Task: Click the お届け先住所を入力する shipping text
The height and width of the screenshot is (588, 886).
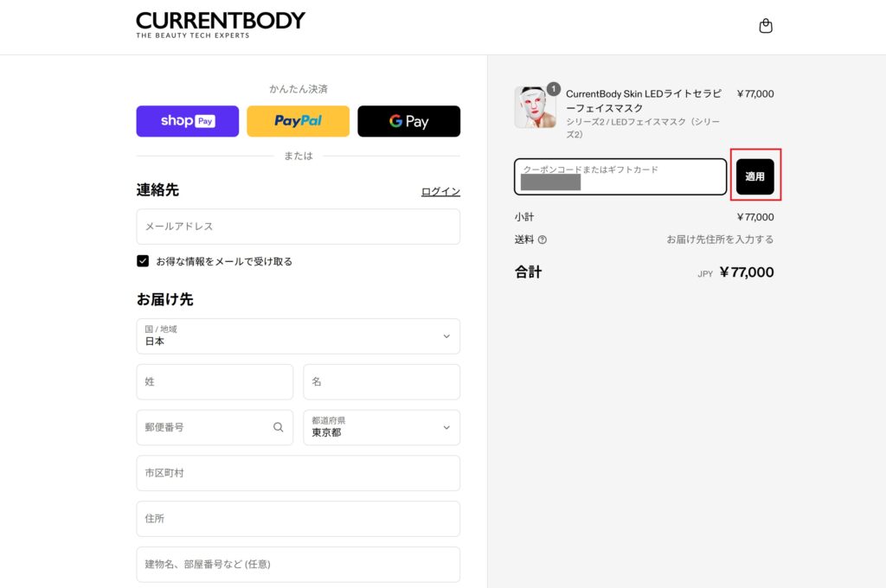Action: tap(720, 240)
